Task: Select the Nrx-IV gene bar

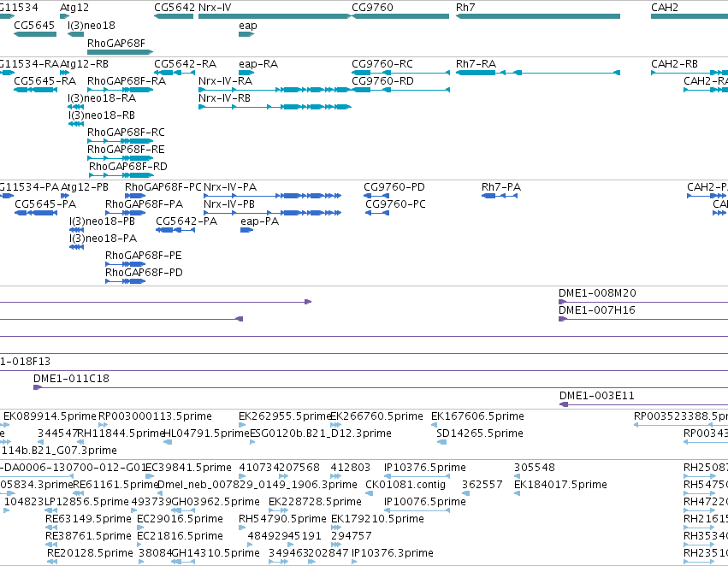Action: click(275, 16)
